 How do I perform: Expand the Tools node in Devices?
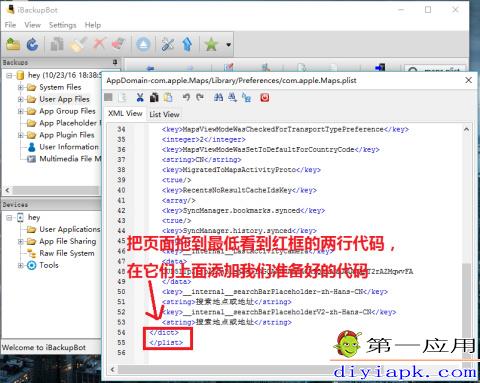(x=21, y=265)
